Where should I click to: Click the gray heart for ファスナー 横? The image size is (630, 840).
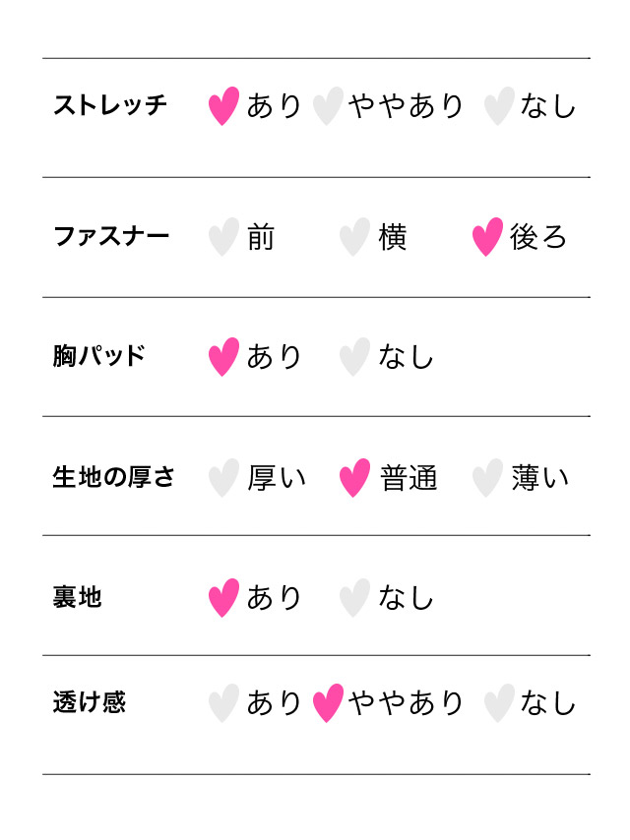coord(354,237)
